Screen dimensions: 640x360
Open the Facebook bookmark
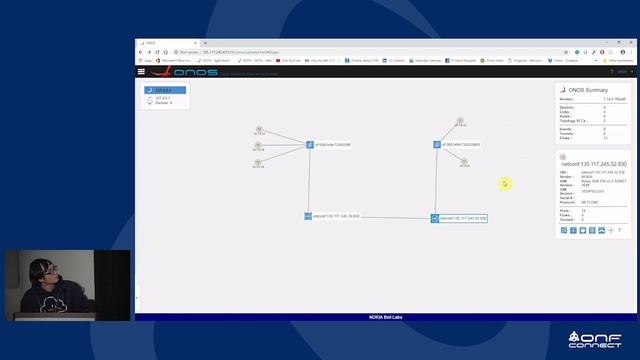tap(460, 60)
